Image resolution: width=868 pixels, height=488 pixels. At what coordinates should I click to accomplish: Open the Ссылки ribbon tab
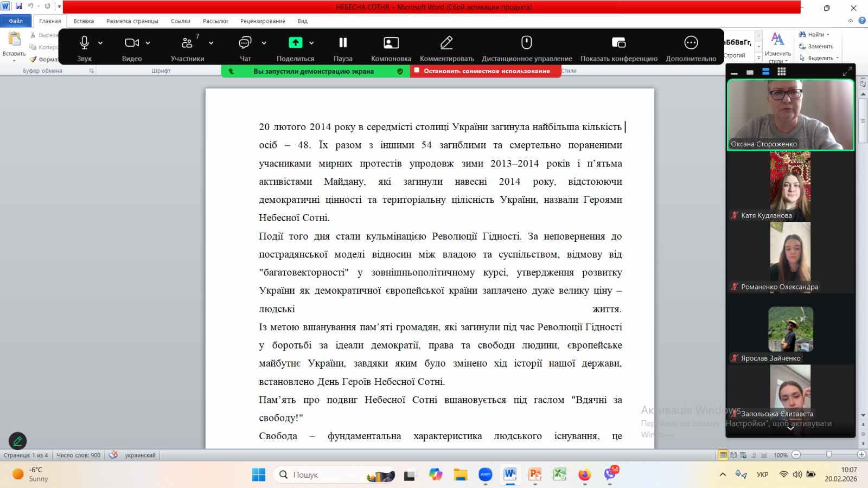point(181,21)
